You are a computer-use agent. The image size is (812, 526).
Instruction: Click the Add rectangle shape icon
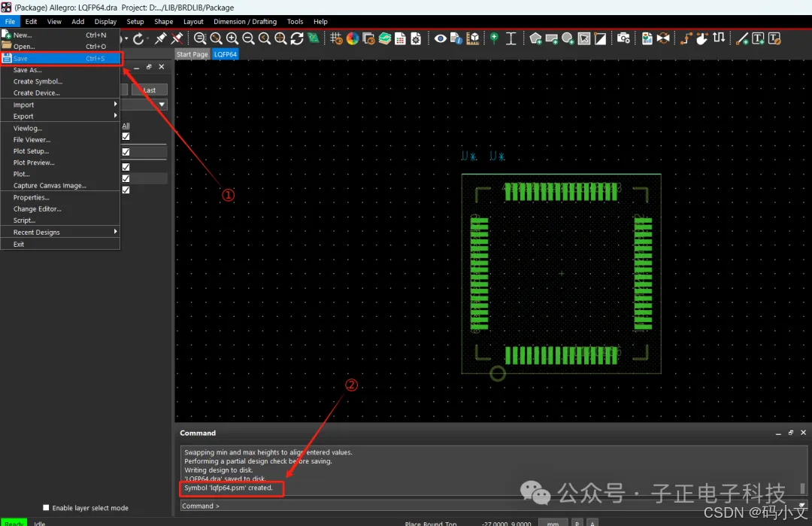(552, 39)
